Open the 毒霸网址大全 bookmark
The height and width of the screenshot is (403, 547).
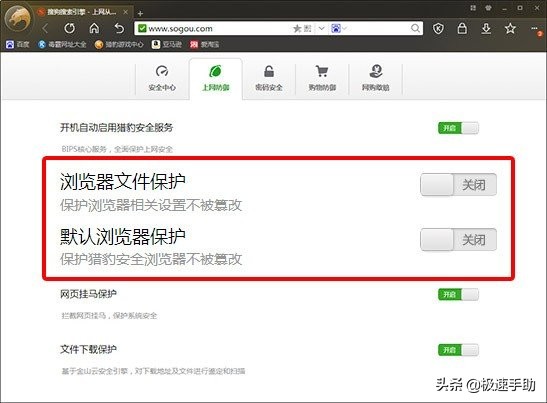[62, 44]
